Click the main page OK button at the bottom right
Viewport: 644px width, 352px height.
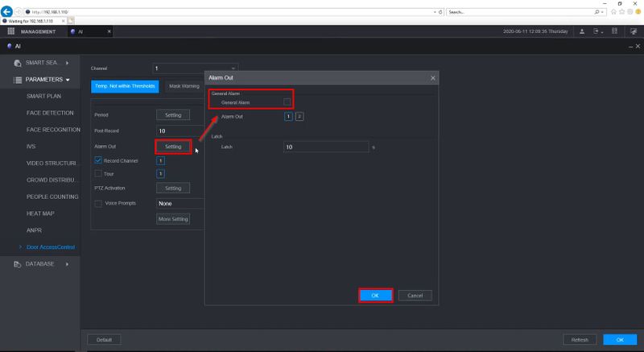click(620, 340)
